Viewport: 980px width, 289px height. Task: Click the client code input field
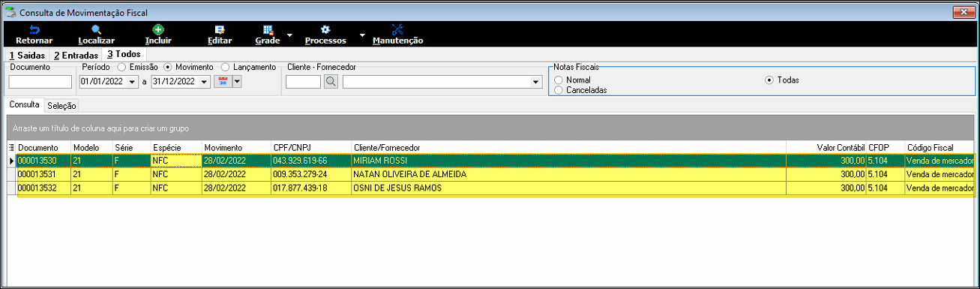[x=304, y=82]
